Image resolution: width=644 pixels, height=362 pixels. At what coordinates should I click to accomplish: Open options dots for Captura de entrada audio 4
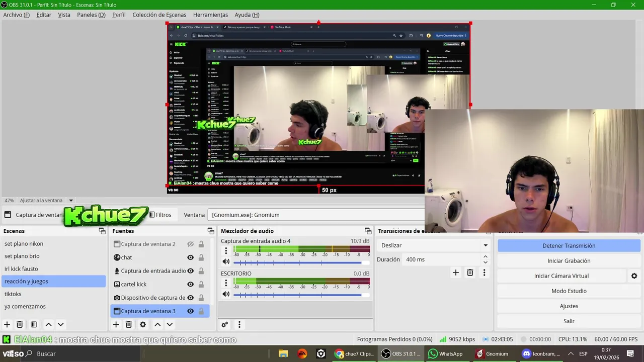coord(226,251)
